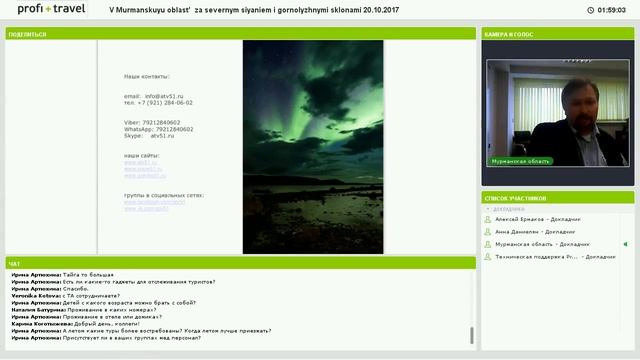Screen dimensions: 640x360
Task: Click speaker icon on Мурманская область row
Action: (625, 244)
